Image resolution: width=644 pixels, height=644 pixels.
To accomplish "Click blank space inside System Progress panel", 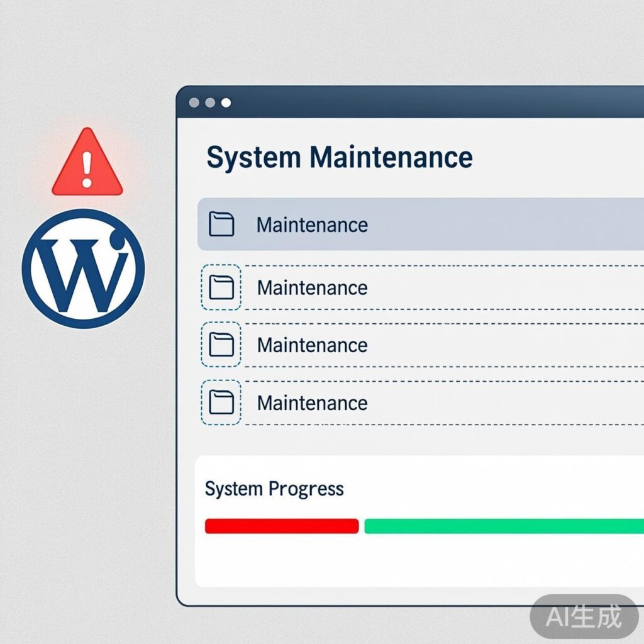I will pyautogui.click(x=409, y=563).
